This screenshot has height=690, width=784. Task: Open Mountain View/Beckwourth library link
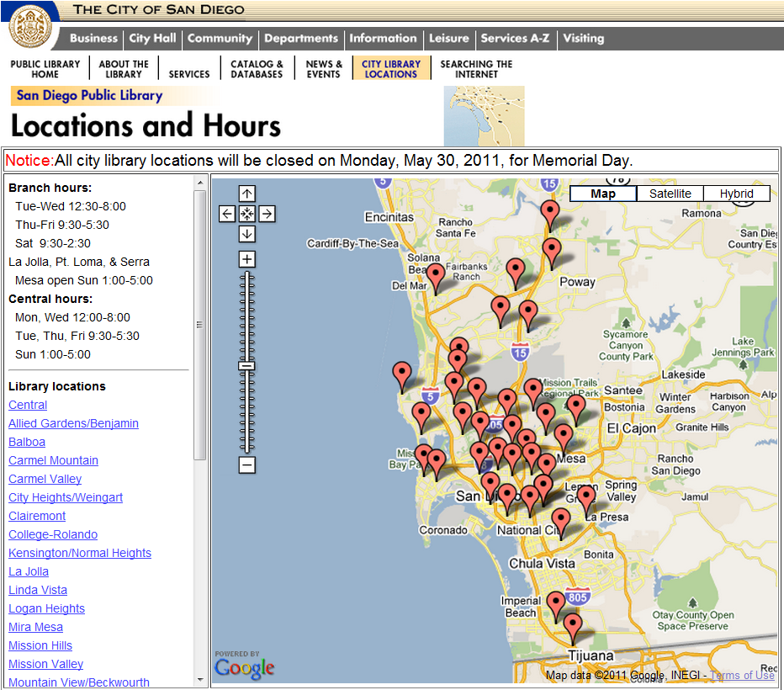coord(79,682)
